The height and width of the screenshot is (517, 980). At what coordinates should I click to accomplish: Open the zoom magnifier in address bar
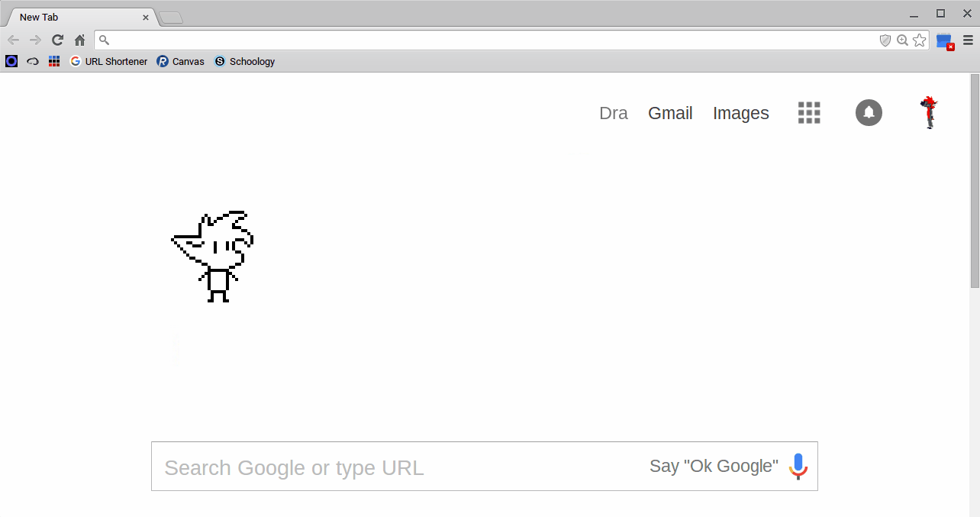click(x=902, y=40)
